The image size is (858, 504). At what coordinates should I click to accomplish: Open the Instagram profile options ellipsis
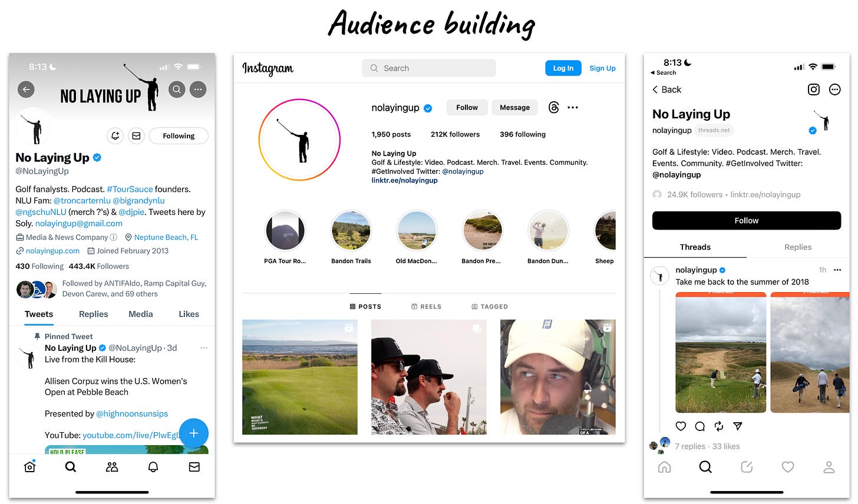point(573,107)
